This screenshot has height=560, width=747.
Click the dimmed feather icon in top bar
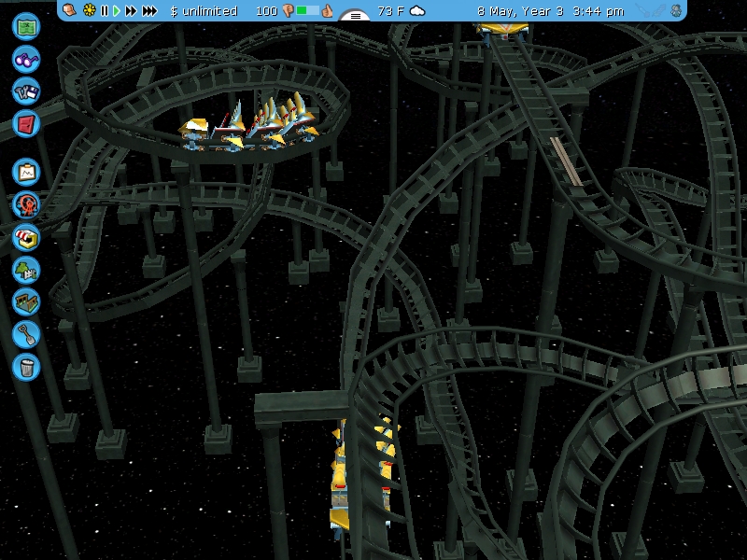pyautogui.click(x=660, y=10)
